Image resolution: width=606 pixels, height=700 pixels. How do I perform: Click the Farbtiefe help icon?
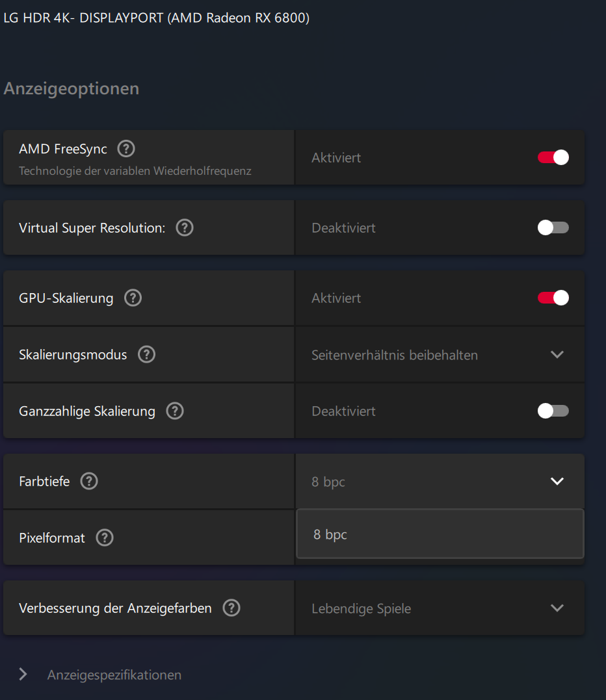point(89,481)
